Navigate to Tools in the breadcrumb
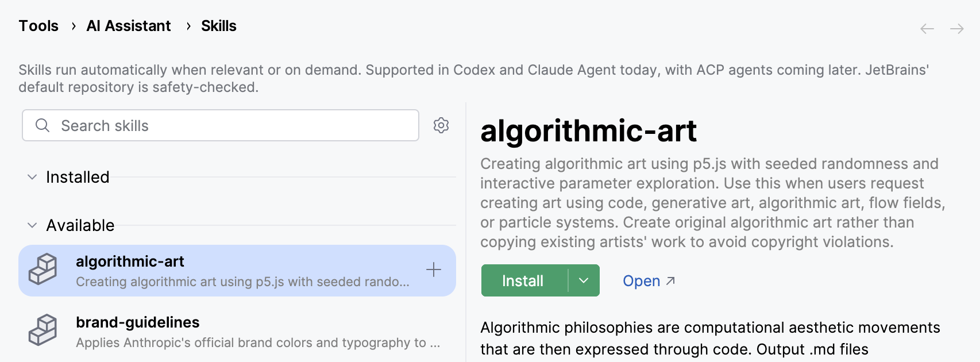 pos(38,26)
